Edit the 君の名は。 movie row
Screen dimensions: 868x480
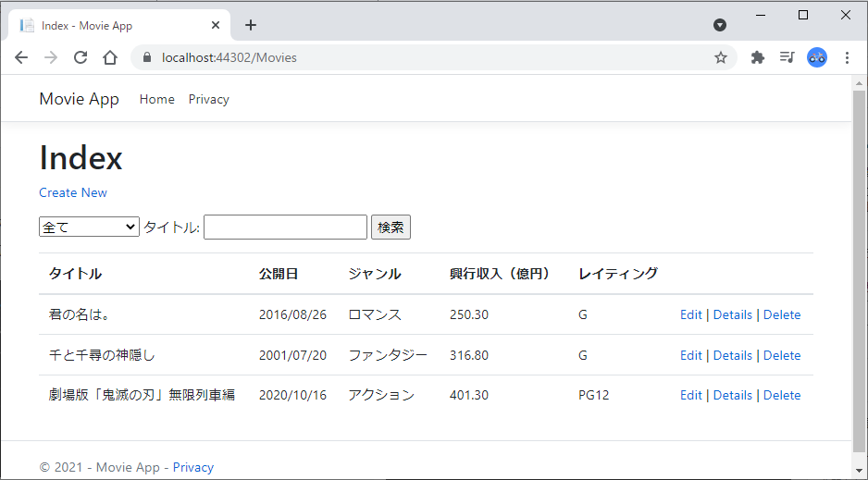click(691, 314)
